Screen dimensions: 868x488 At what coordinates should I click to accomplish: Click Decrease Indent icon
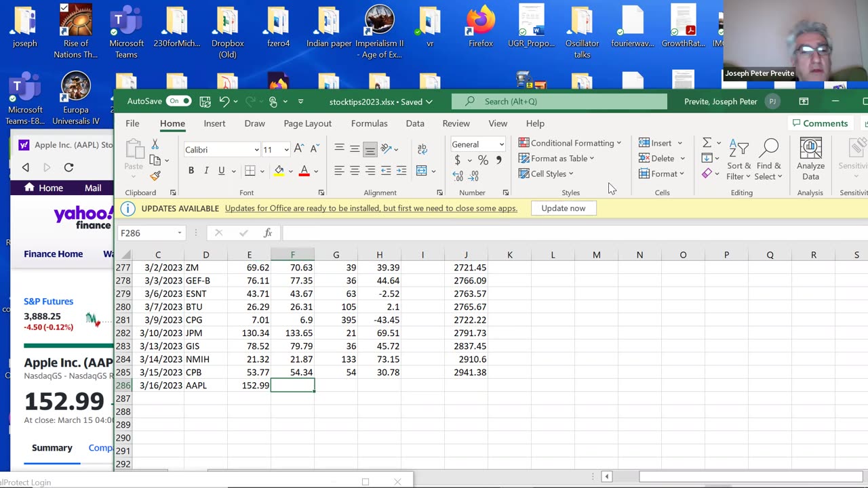pos(386,171)
